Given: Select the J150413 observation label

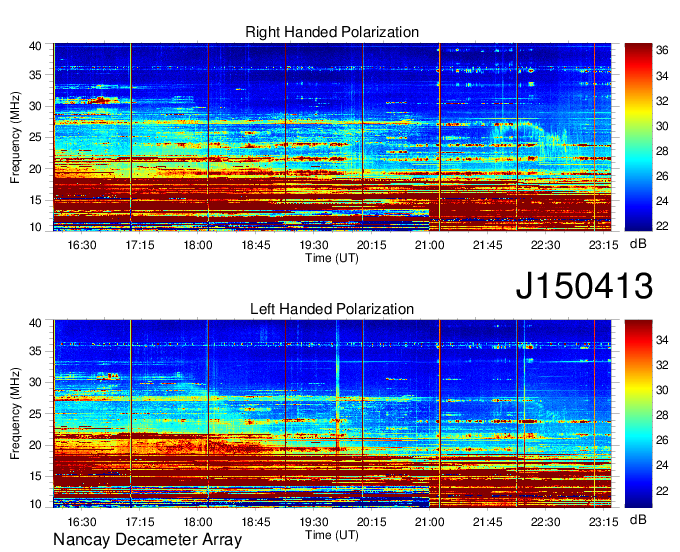Looking at the screenshot, I should pos(584,286).
